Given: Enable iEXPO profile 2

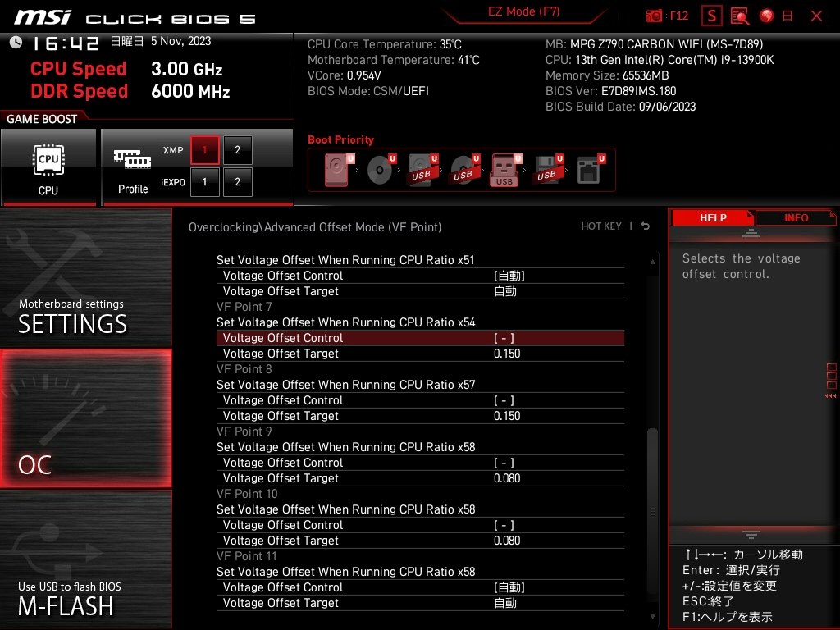Looking at the screenshot, I should point(237,181).
